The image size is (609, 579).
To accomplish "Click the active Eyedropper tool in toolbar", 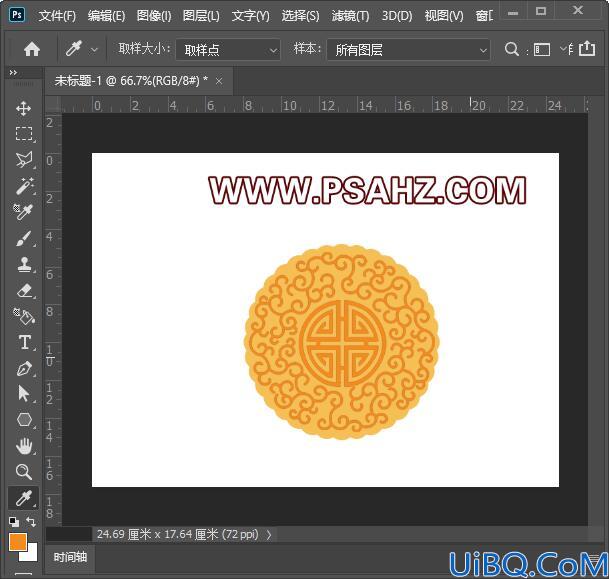I will (24, 498).
